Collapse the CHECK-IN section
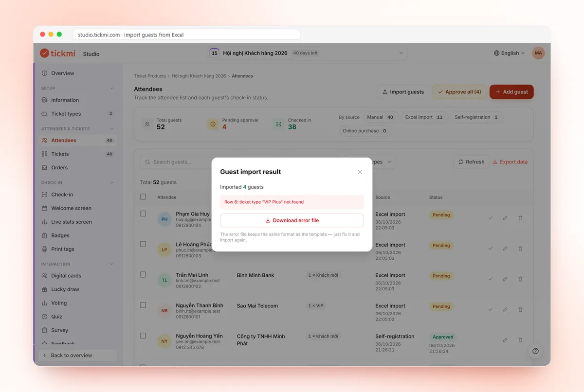584x392 pixels. pyautogui.click(x=111, y=183)
